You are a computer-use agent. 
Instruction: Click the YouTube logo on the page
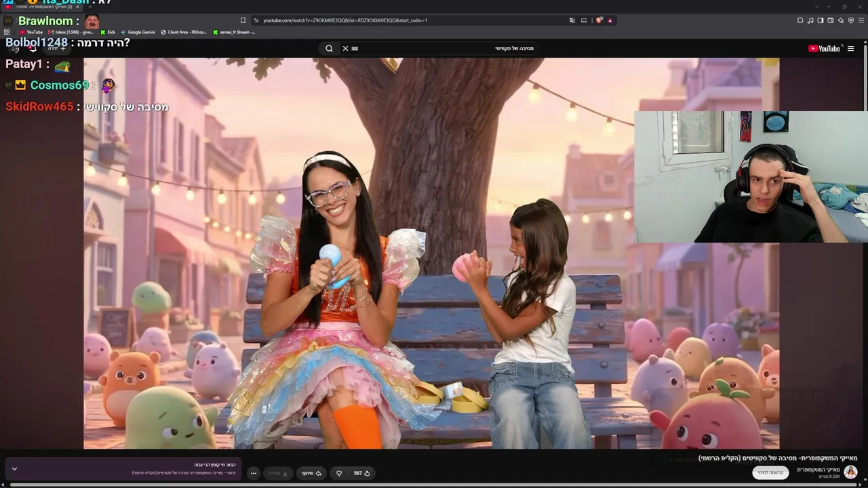click(824, 49)
